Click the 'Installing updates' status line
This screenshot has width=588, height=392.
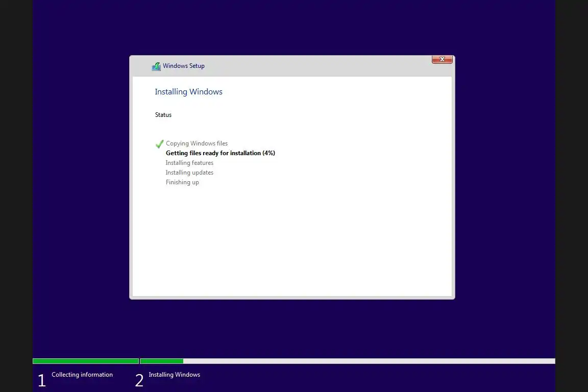[x=189, y=173]
